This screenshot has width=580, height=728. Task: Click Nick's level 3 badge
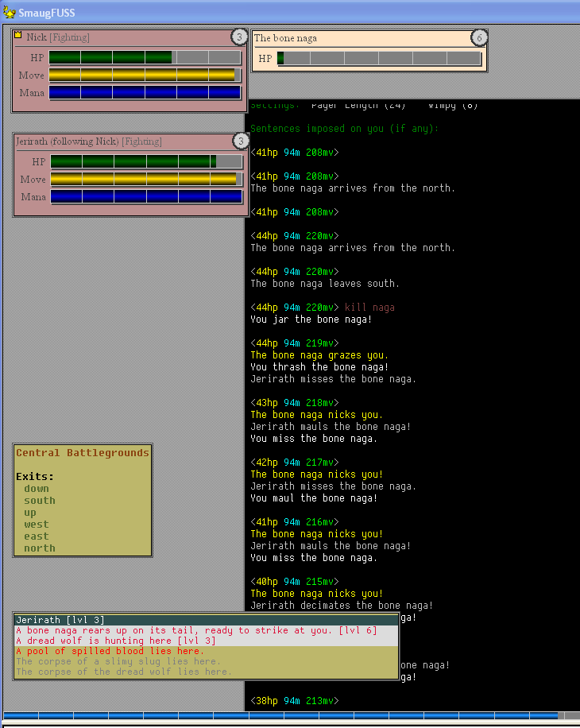[x=239, y=37]
